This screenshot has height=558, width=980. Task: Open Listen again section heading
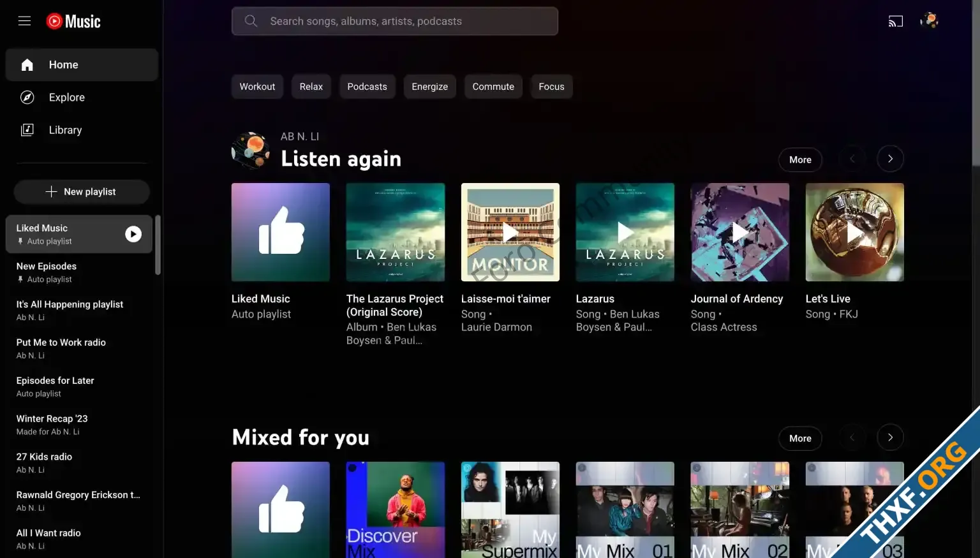point(341,159)
